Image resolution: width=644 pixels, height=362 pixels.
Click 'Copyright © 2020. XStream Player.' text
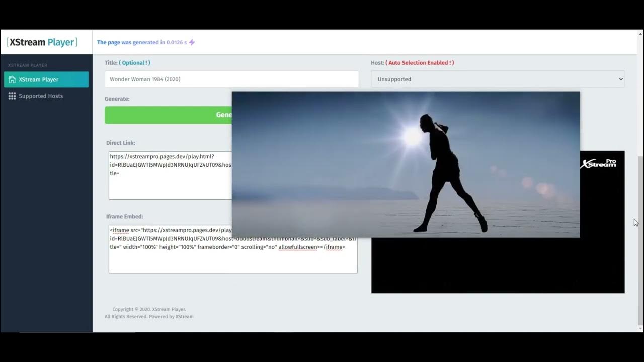coord(149,309)
